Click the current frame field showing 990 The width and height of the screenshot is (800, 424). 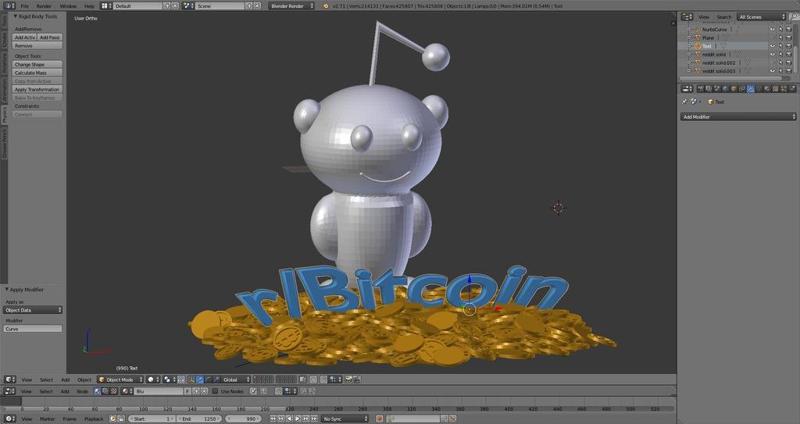click(243, 418)
